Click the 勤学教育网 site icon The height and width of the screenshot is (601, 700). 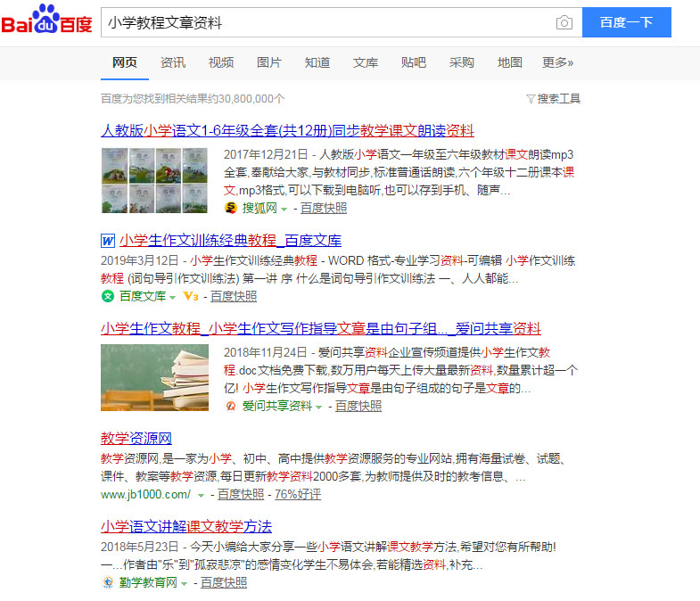[108, 582]
